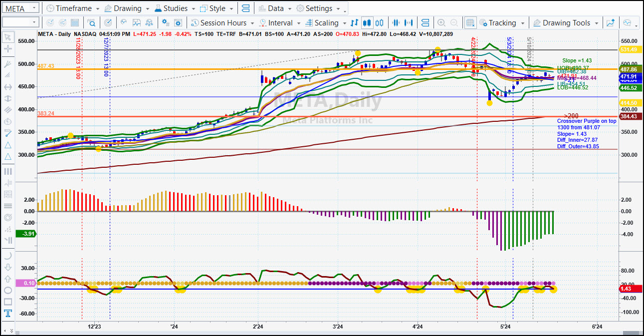Click the 383.24 red level label
The height and width of the screenshot is (336, 644).
(x=45, y=114)
